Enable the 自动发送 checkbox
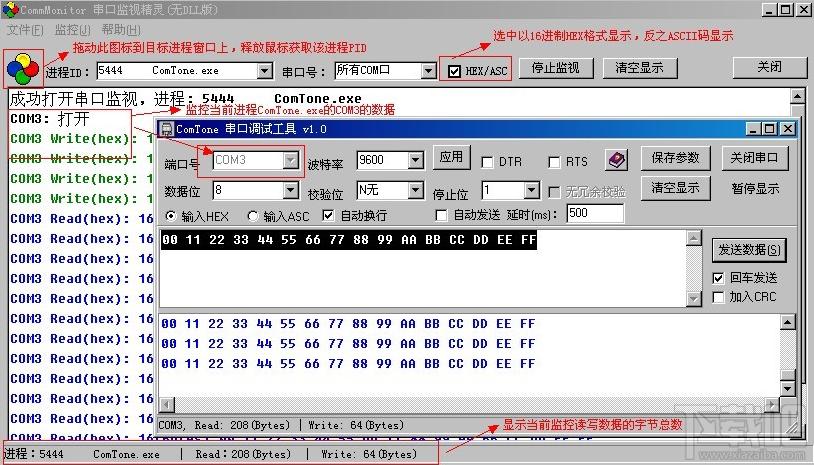Image resolution: width=814 pixels, height=465 pixels. [x=441, y=216]
